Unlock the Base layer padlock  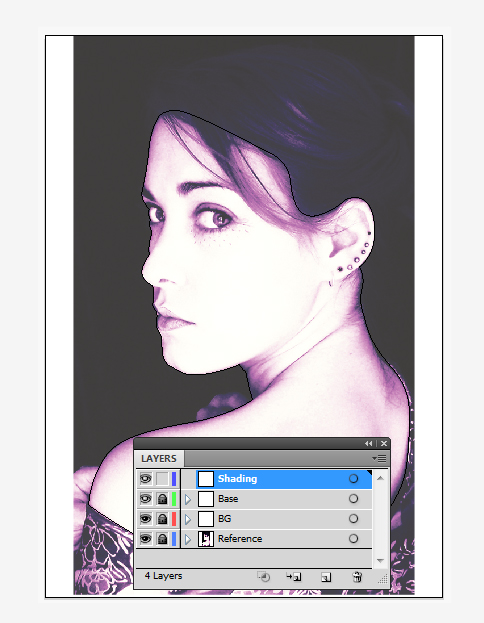point(162,499)
